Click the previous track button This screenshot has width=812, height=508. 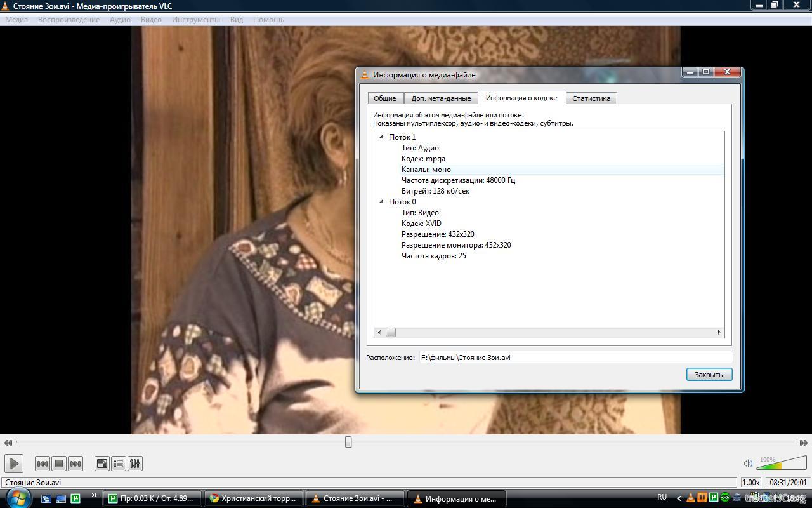click(x=43, y=464)
